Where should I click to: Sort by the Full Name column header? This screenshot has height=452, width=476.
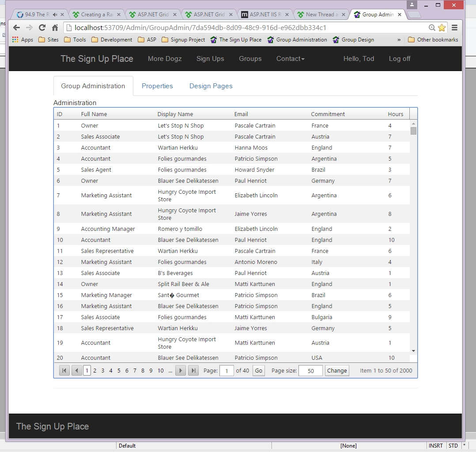pos(94,114)
